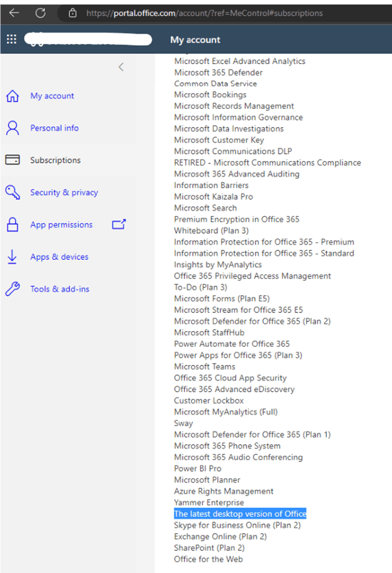Reload the page with the refresh icon
The width and height of the screenshot is (392, 573).
pos(40,13)
